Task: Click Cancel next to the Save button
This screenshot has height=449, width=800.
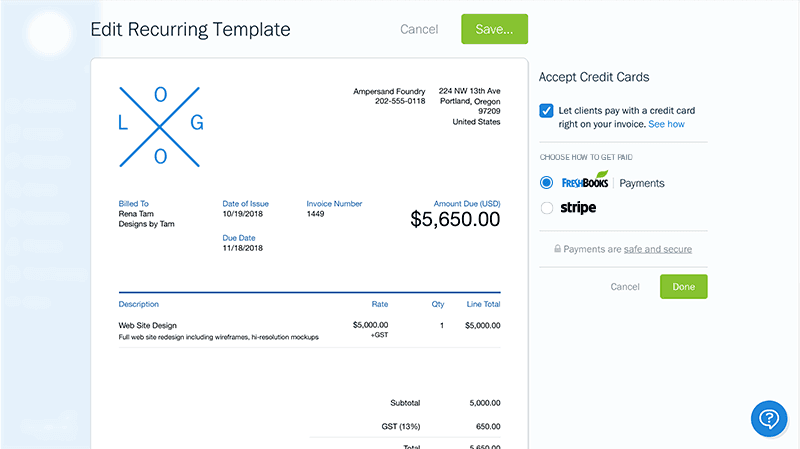Action: pyautogui.click(x=419, y=29)
